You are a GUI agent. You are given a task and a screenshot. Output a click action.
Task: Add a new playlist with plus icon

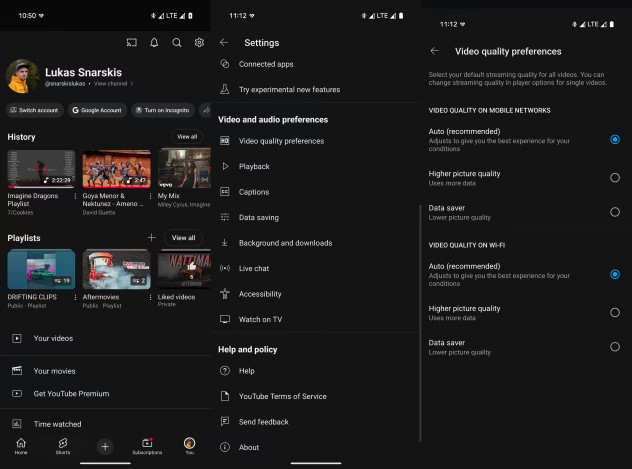(x=152, y=238)
